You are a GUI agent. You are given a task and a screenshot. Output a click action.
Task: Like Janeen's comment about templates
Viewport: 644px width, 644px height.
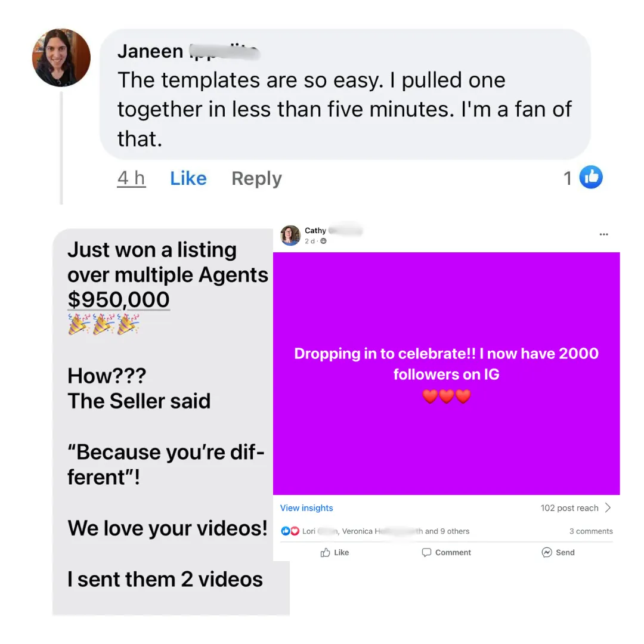(x=188, y=178)
